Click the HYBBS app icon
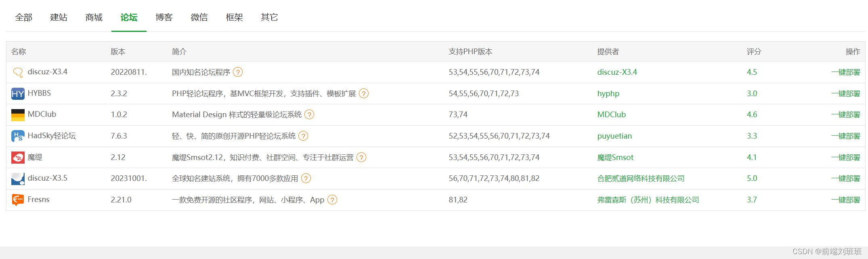The width and height of the screenshot is (868, 259). pos(18,94)
